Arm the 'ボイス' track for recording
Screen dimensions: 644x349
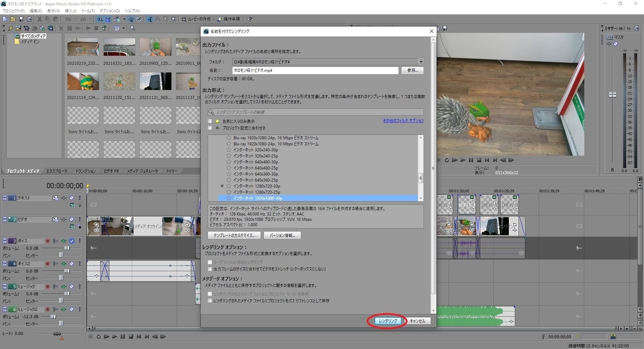(47, 241)
